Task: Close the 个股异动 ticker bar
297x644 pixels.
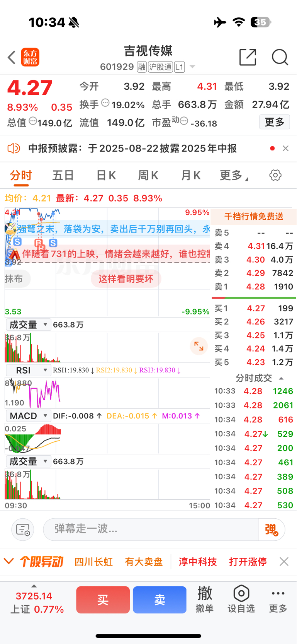Action: [x=284, y=562]
